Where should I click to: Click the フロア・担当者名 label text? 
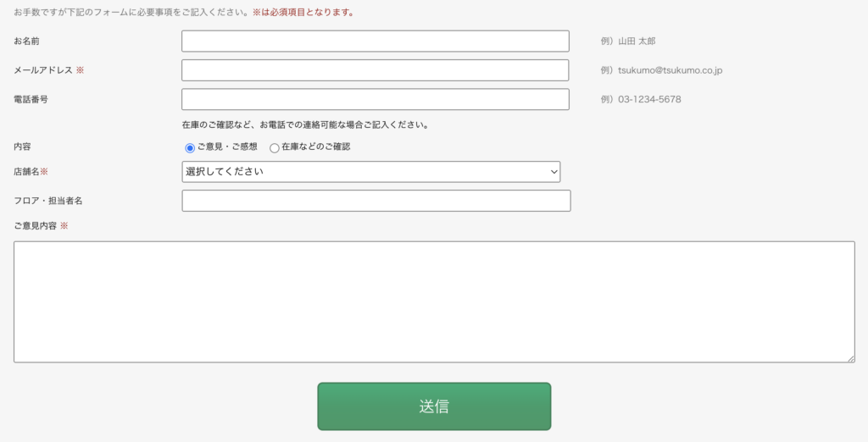(x=47, y=201)
